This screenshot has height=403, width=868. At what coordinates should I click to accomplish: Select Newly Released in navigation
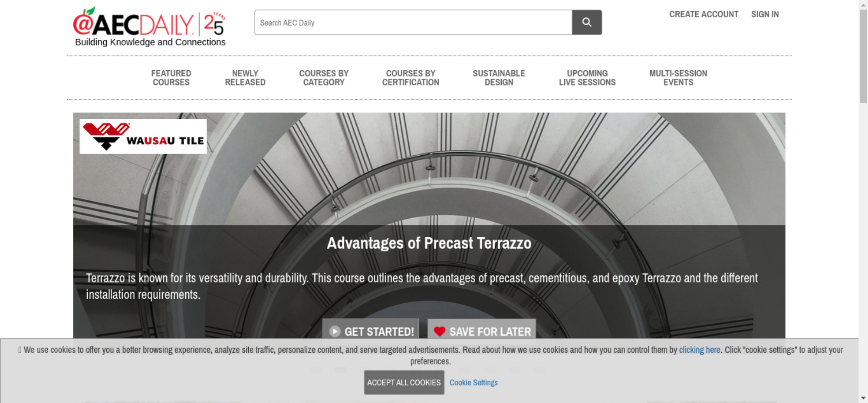click(245, 78)
